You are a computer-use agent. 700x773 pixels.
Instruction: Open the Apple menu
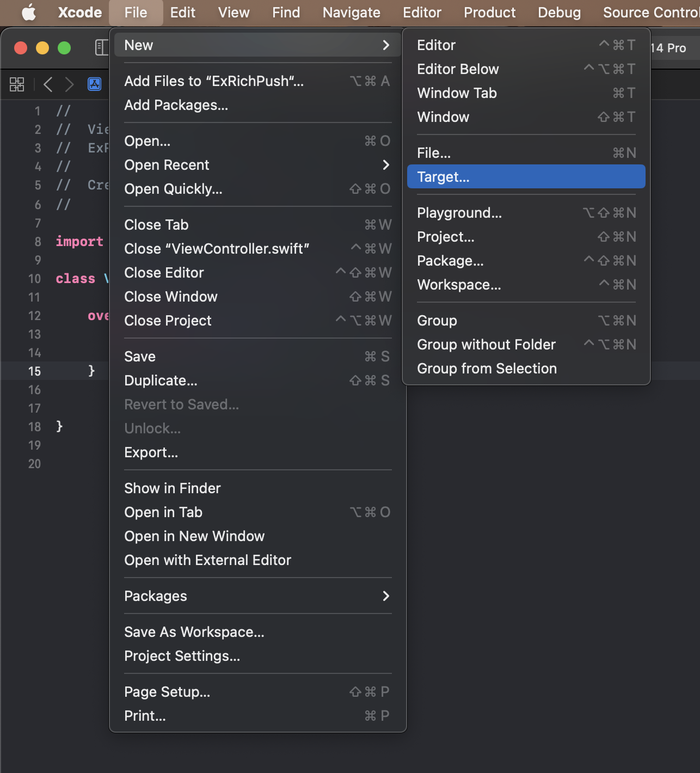pyautogui.click(x=29, y=13)
